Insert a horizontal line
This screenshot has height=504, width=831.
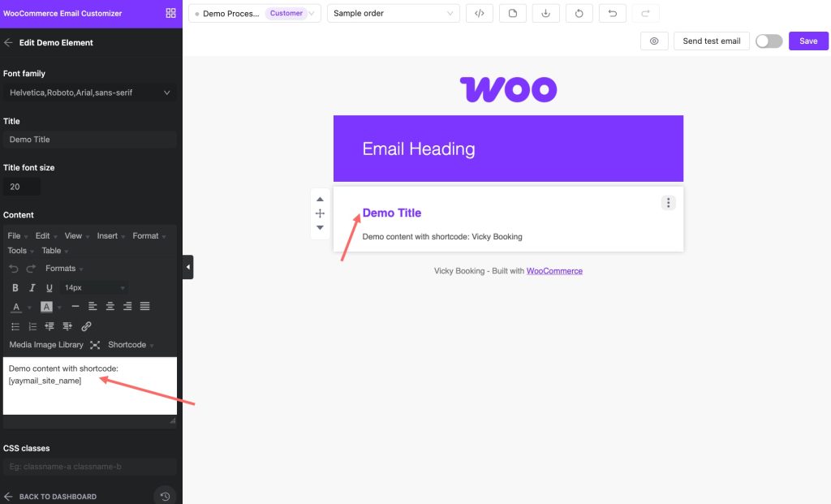(x=75, y=306)
